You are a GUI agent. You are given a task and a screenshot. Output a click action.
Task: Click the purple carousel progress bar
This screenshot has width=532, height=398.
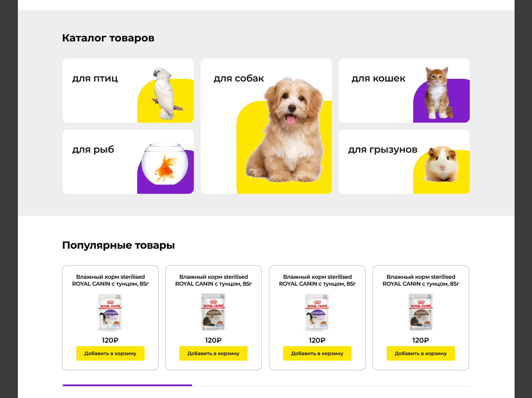[127, 385]
